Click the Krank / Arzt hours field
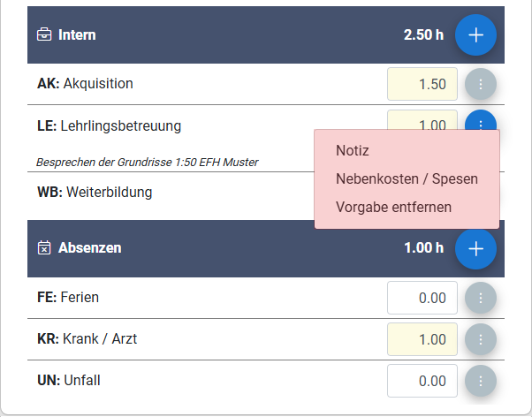This screenshot has width=532, height=417. 422,339
